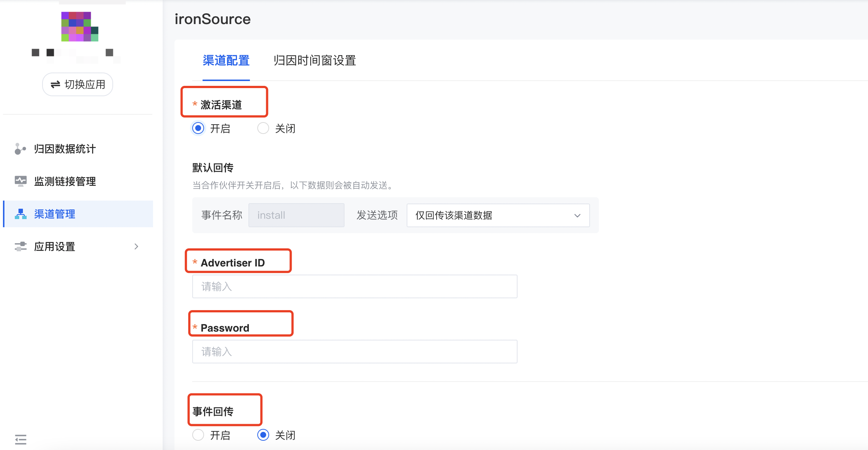The image size is (868, 450).
Task: Expand the 应用设置 submenu
Action: [x=136, y=246]
